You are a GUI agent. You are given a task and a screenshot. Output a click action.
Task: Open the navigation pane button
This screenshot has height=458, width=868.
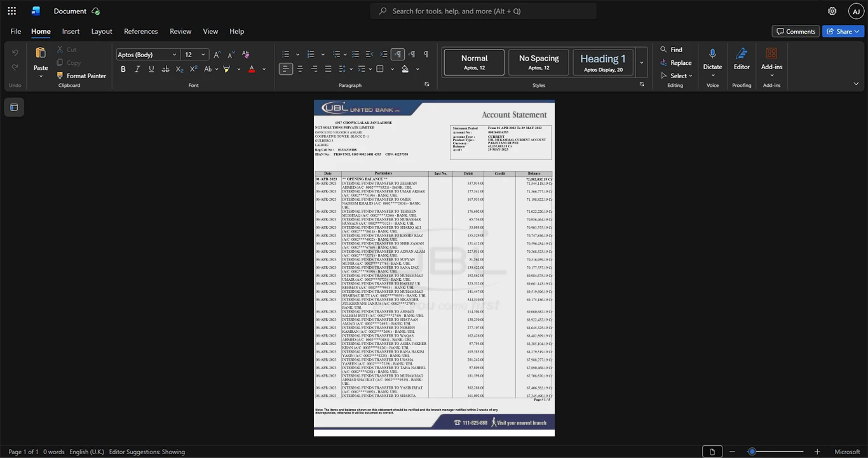14,107
